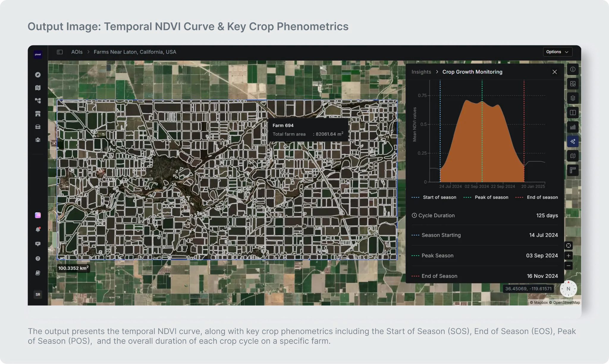609x364 pixels.
Task: Open the Options dropdown
Action: point(558,52)
